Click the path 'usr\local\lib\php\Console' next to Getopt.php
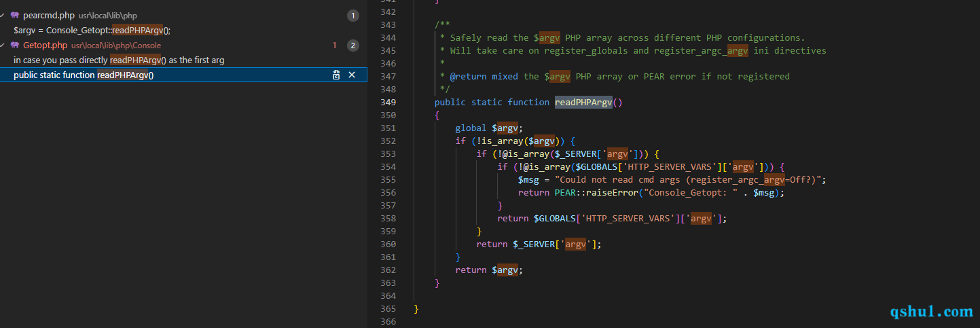The height and width of the screenshot is (328, 980). [x=116, y=45]
